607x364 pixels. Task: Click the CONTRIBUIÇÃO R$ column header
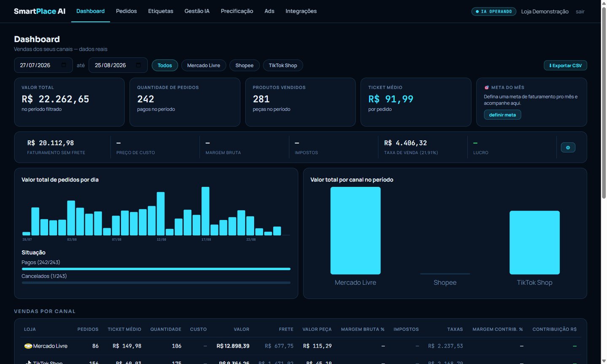(554, 329)
